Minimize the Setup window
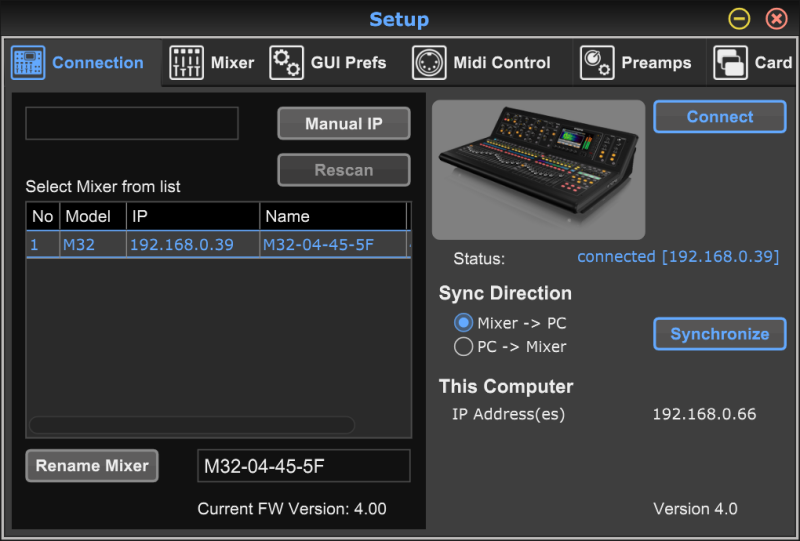Screen dimensions: 800x541 (x=739, y=19)
